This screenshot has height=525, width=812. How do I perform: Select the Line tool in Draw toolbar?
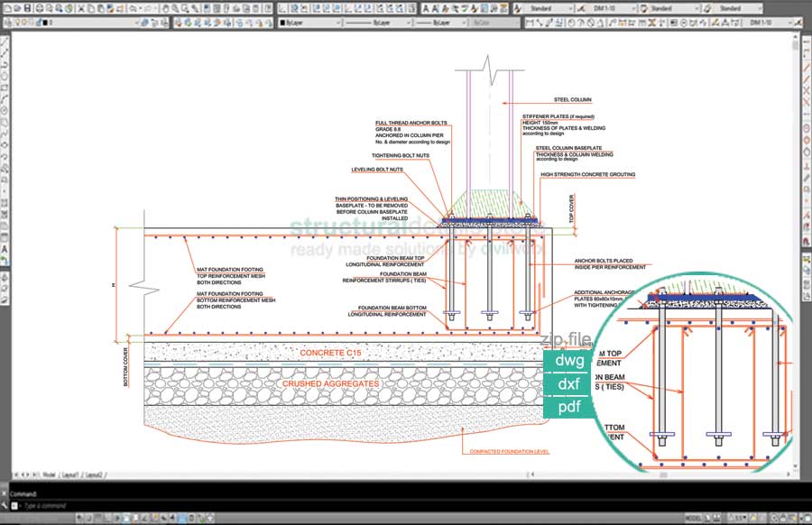tap(5, 41)
